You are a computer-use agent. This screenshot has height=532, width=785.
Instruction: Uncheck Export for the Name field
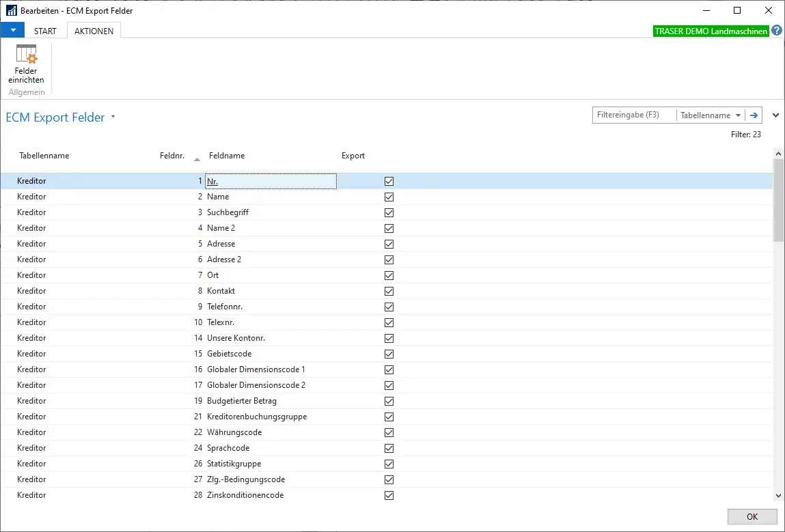coord(389,197)
